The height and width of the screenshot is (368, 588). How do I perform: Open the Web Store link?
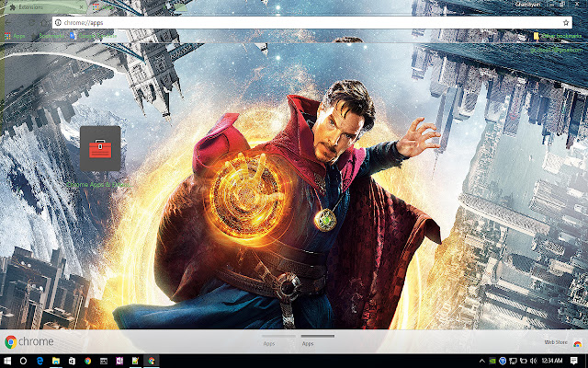556,342
